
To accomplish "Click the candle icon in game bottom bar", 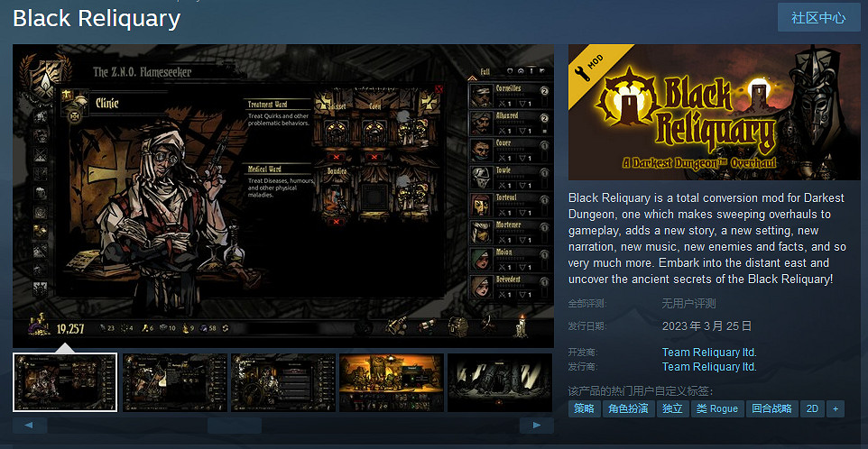I will (x=520, y=326).
